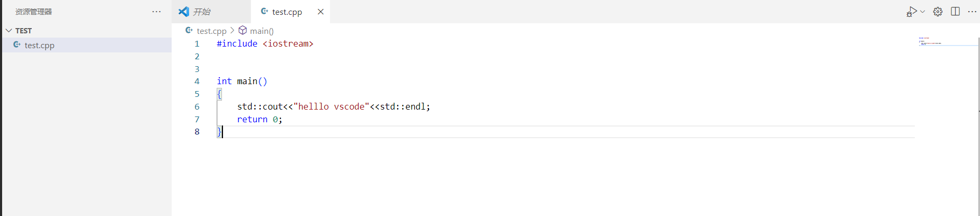Image resolution: width=980 pixels, height=216 pixels.
Task: Open the test.cpp breadcrumb dropdown
Action: [x=211, y=31]
